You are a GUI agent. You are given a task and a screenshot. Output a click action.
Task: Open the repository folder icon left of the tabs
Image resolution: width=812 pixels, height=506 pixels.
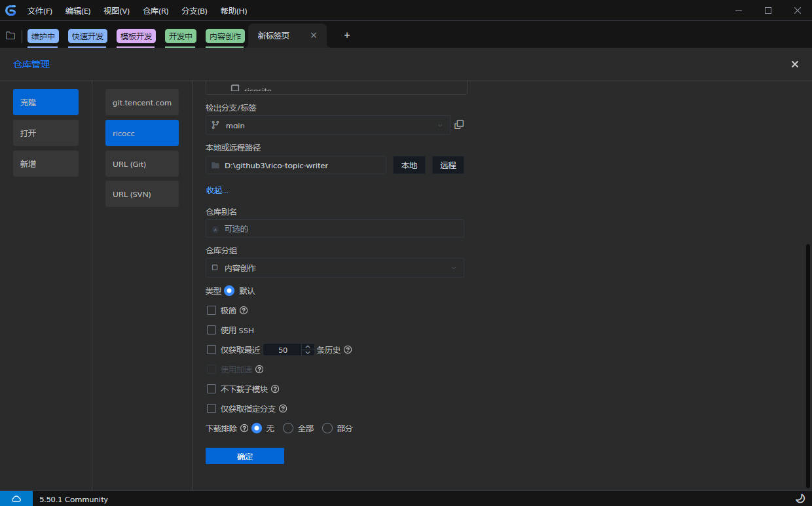pyautogui.click(x=10, y=35)
